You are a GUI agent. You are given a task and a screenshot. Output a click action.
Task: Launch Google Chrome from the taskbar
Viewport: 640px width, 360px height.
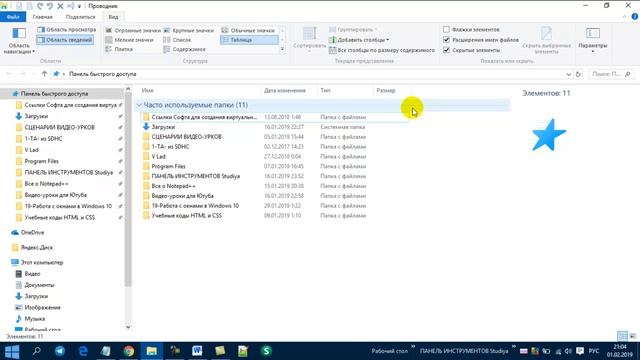[x=129, y=351]
